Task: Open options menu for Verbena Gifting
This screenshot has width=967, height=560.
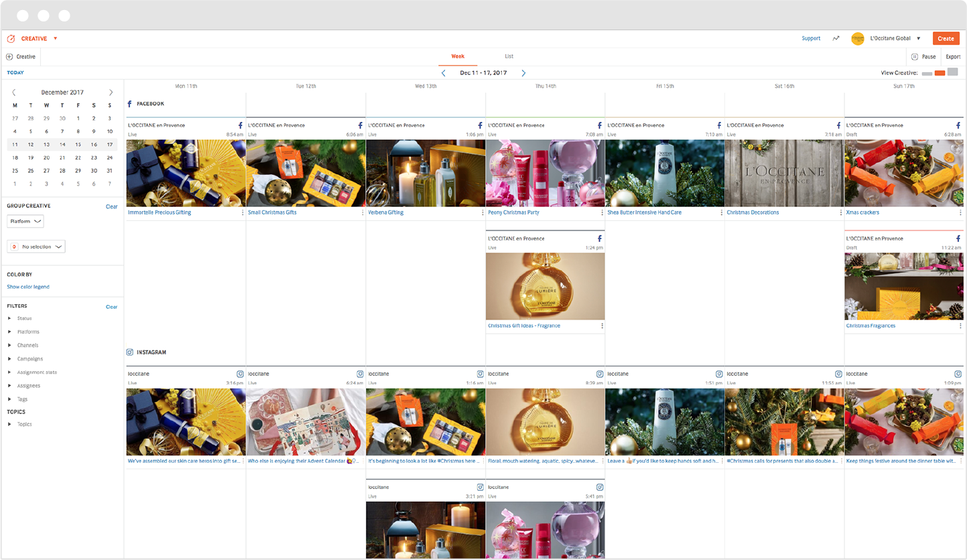Action: click(x=482, y=212)
